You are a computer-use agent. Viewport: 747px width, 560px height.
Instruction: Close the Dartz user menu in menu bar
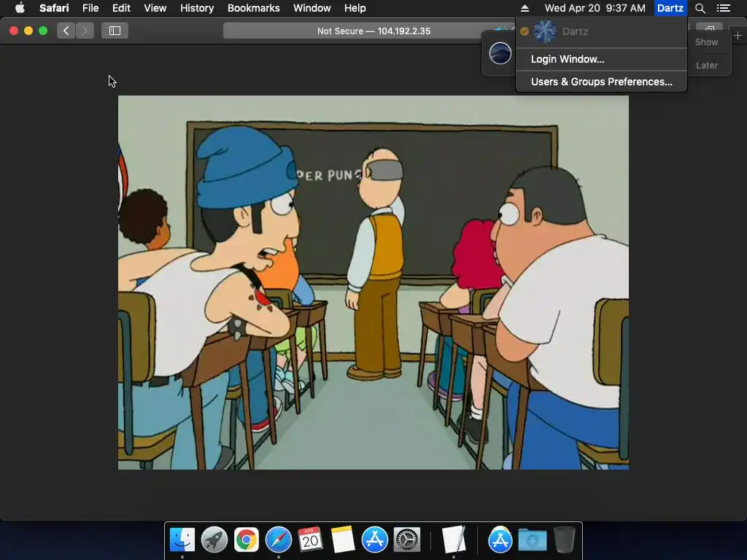[x=670, y=8]
